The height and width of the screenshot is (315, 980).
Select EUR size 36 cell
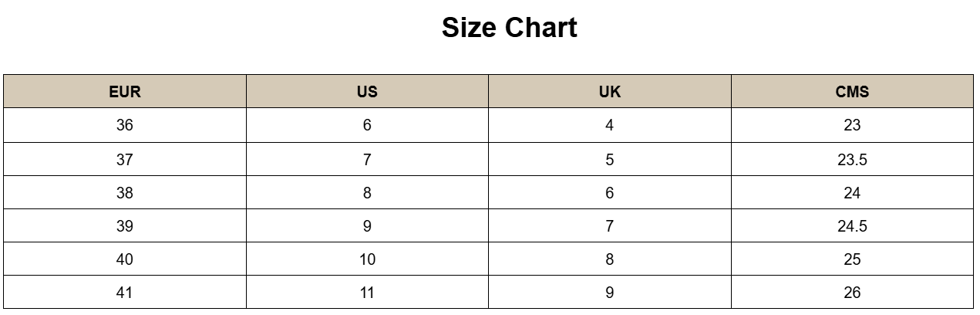click(125, 125)
